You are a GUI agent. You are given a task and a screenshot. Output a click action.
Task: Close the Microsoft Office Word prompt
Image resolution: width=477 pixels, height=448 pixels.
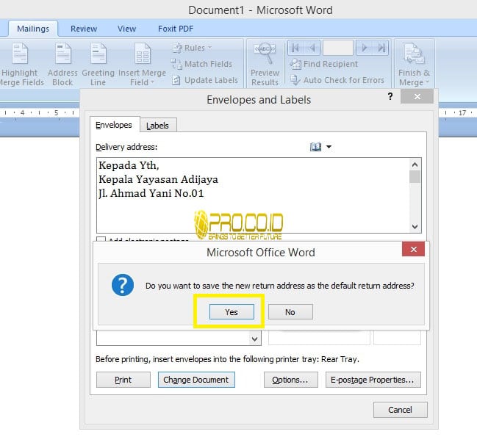click(413, 249)
